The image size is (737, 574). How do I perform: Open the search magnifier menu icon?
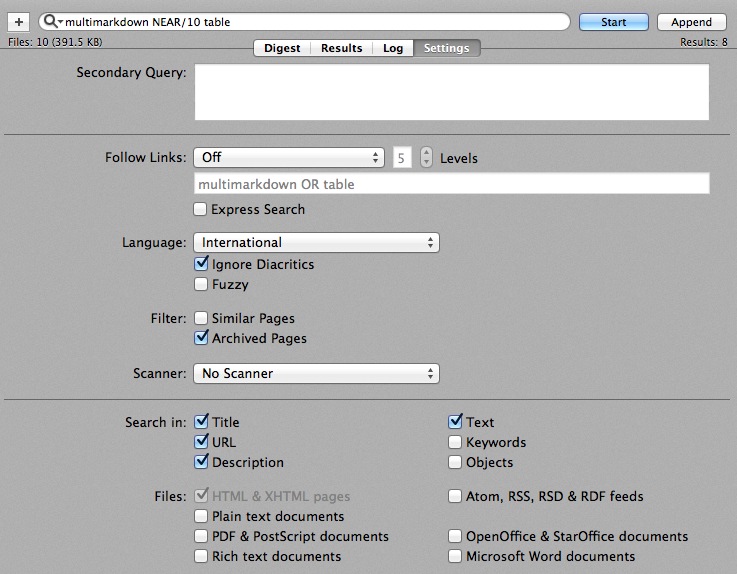click(52, 21)
